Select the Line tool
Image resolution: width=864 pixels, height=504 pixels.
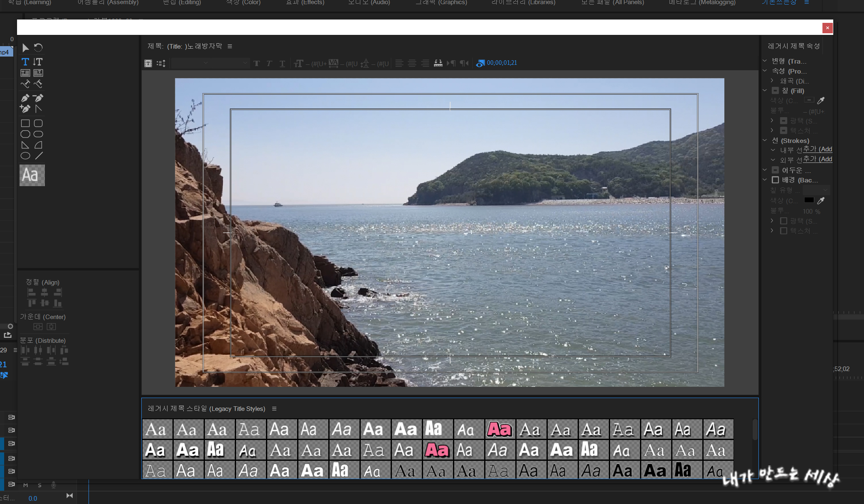(39, 156)
